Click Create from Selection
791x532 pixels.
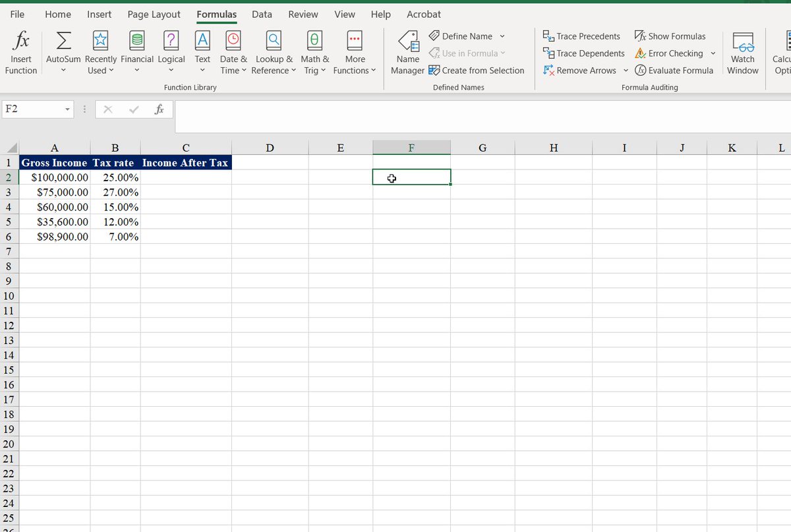tap(477, 71)
